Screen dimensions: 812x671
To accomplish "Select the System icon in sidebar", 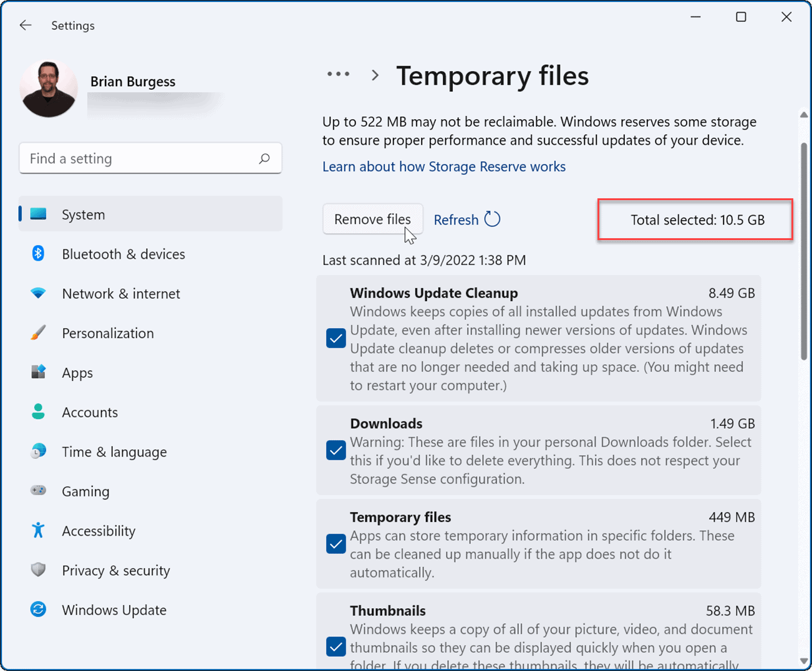I will pos(38,213).
